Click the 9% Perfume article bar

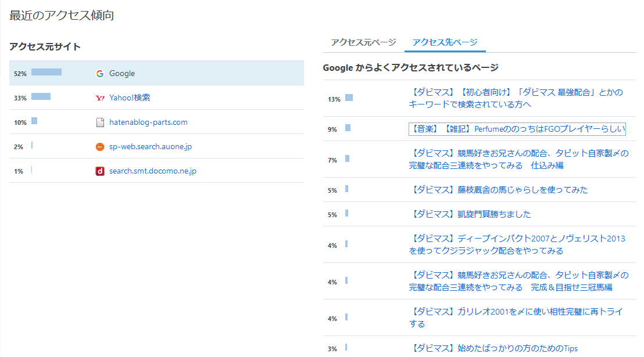[x=348, y=128]
